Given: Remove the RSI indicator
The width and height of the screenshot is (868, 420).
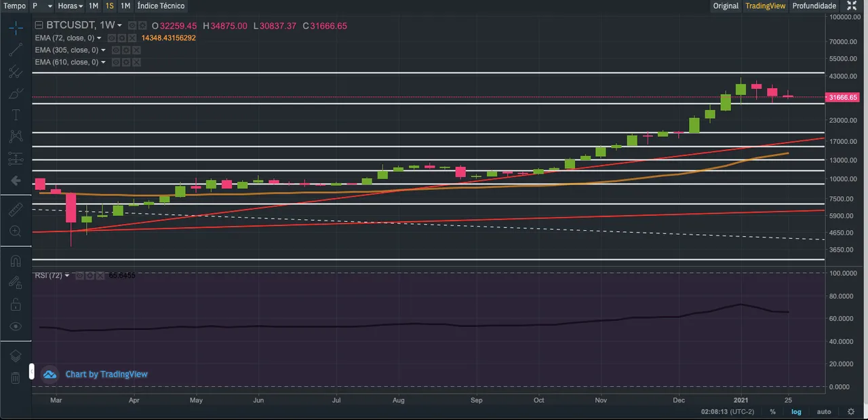Looking at the screenshot, I should (100, 275).
